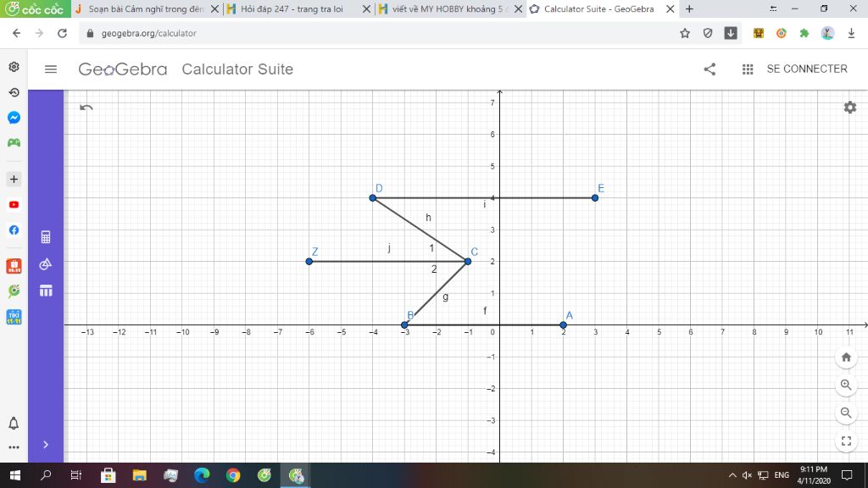Sign in via SE CONNECTER
The width and height of the screenshot is (868, 488).
coord(807,69)
